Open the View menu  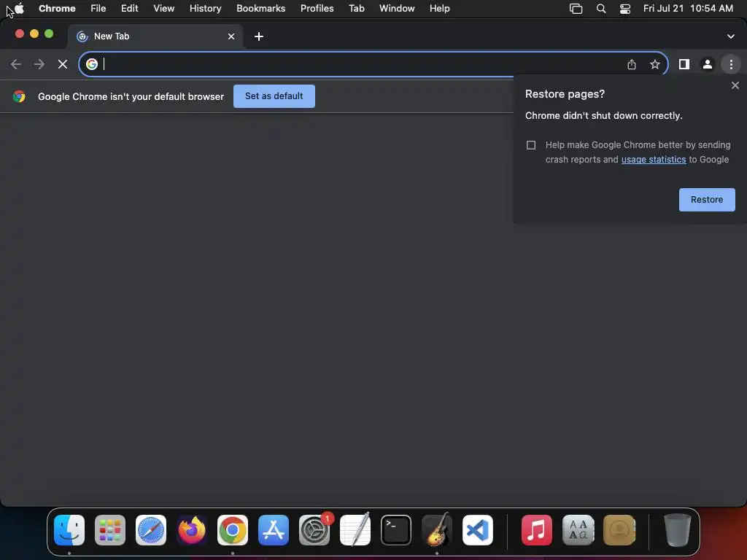point(164,9)
